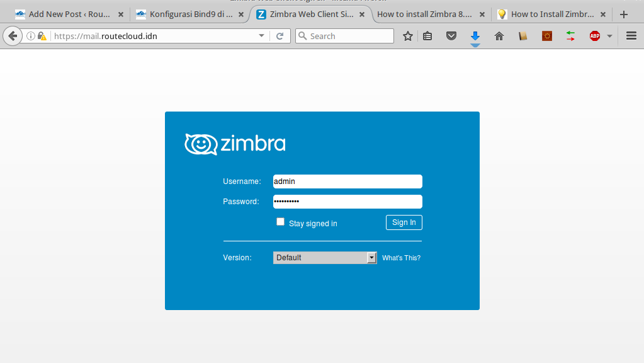Click the magnifier icon in search box
Viewport: 644px width, 363px height.
click(x=303, y=36)
